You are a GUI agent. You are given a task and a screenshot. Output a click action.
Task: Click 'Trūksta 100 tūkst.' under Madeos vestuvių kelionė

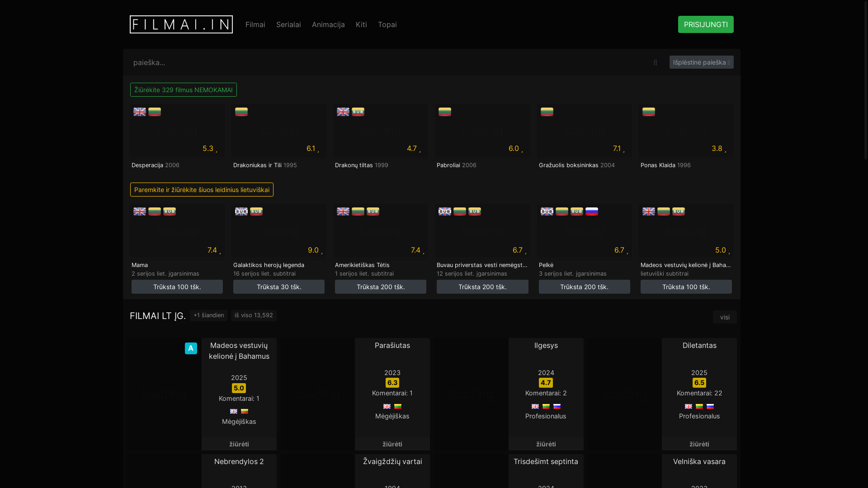(686, 287)
